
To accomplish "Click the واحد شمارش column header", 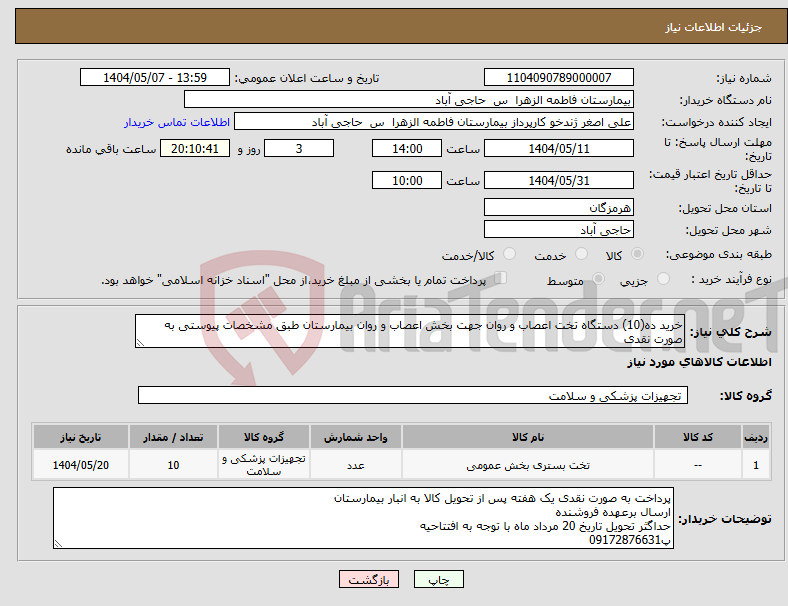I will click(356, 437).
